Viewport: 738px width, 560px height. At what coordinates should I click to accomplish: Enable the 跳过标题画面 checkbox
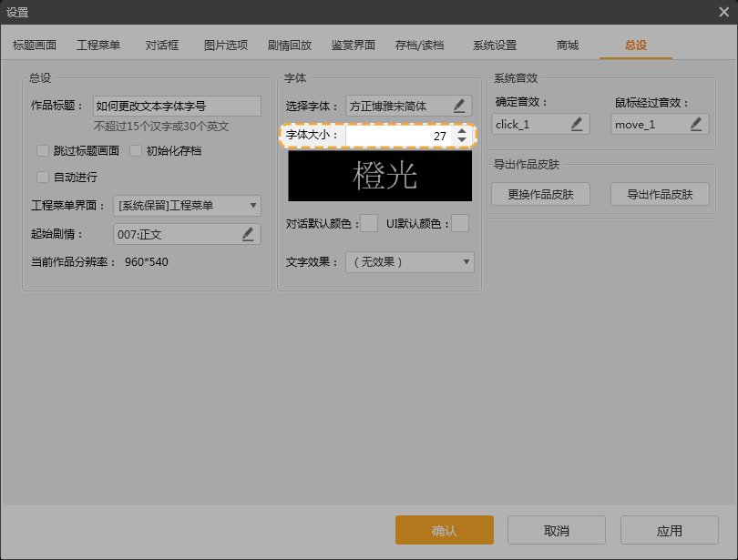43,151
